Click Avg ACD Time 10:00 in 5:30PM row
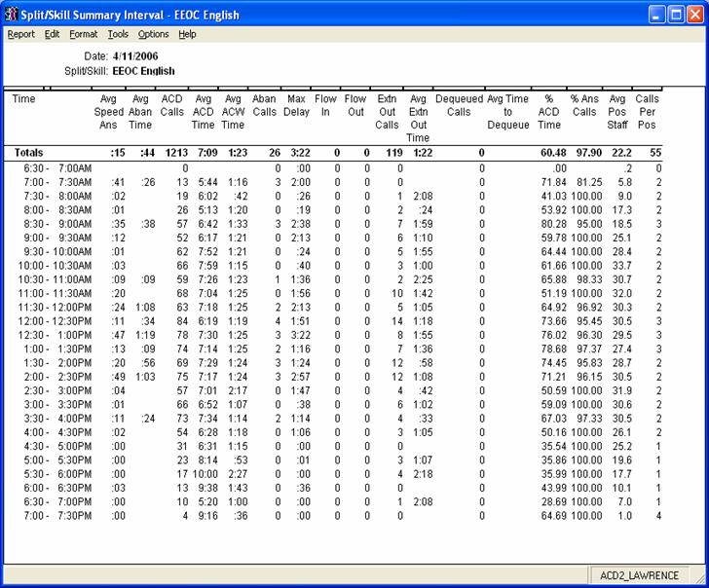 [x=205, y=474]
